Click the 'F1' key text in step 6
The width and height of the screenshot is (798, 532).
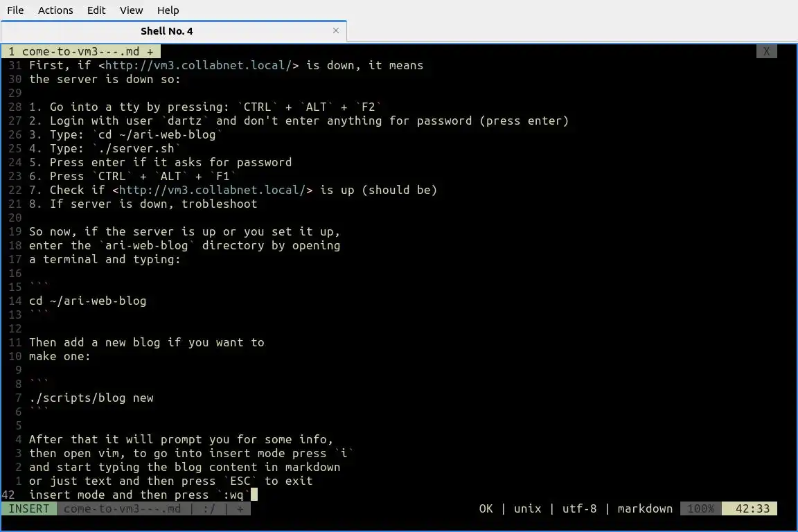click(223, 176)
